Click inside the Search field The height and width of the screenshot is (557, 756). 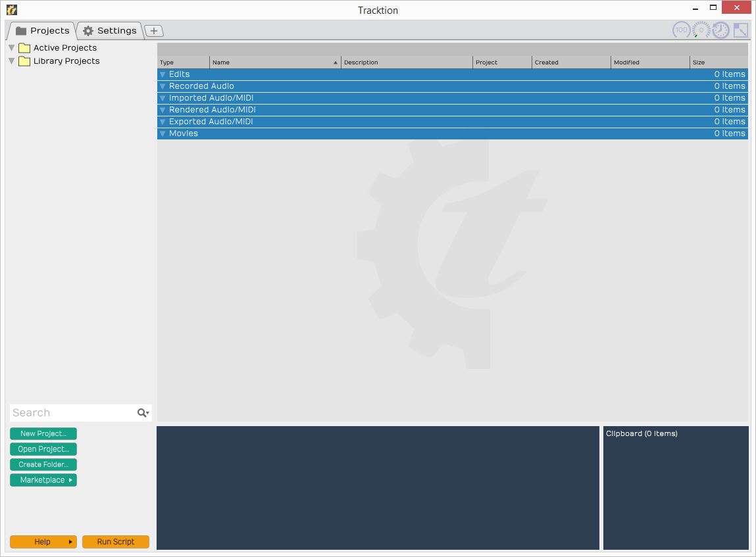pyautogui.click(x=66, y=412)
